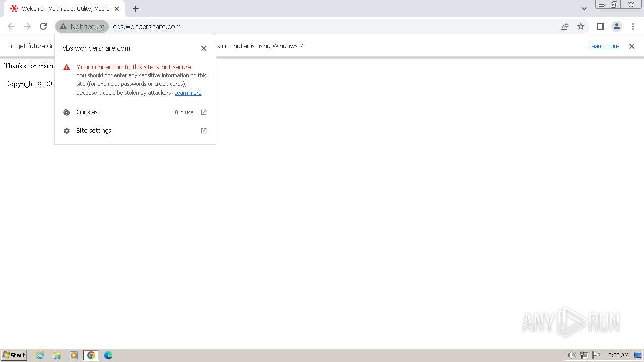Dismiss the Windows 7 update infobar
The width and height of the screenshot is (644, 362).
coord(632,46)
